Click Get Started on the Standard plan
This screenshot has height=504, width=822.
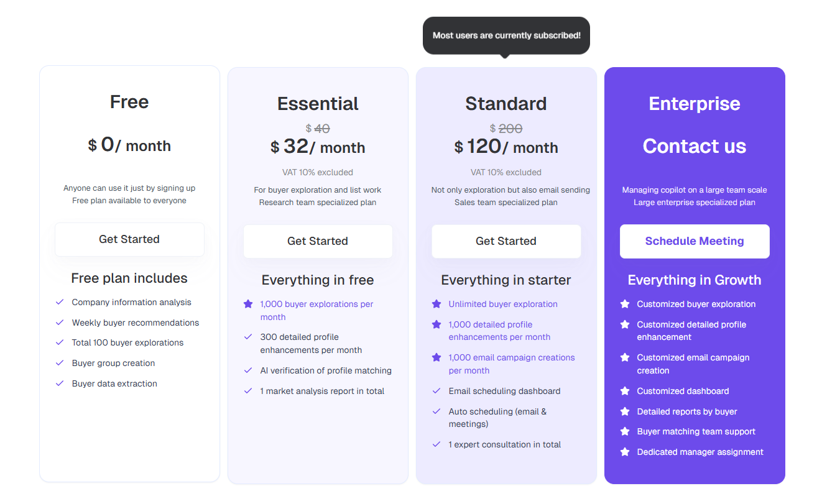pyautogui.click(x=506, y=241)
